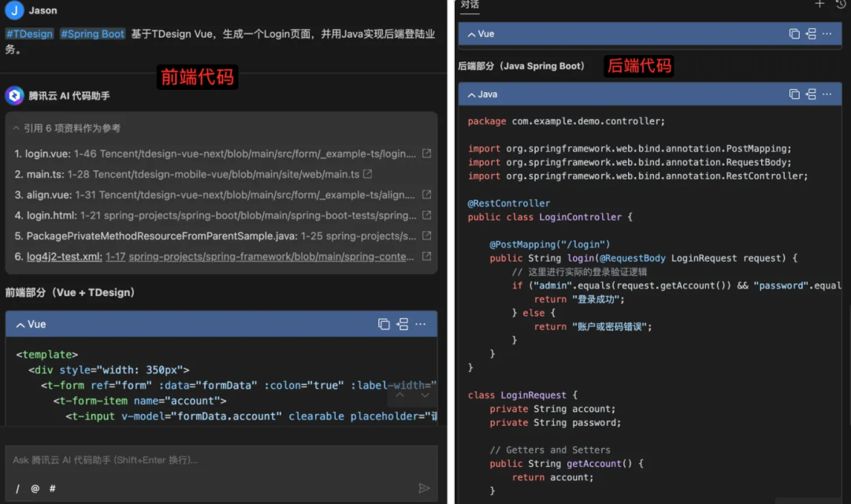
Task: Expand the right panel Vue code block
Action: tap(471, 34)
